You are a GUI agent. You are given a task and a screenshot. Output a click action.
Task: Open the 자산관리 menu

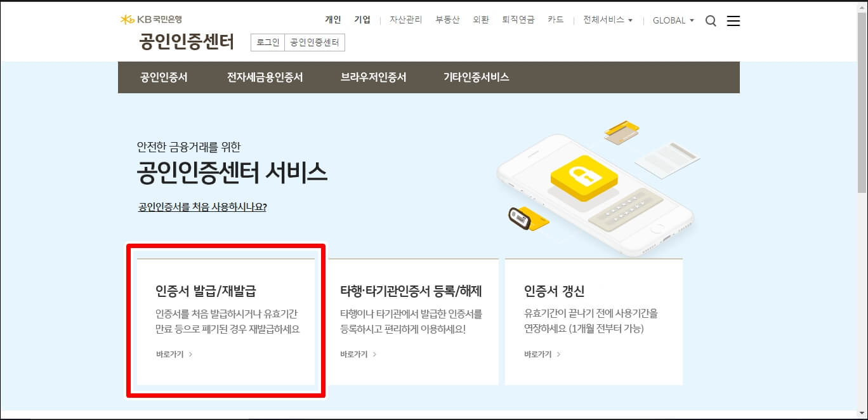point(406,20)
